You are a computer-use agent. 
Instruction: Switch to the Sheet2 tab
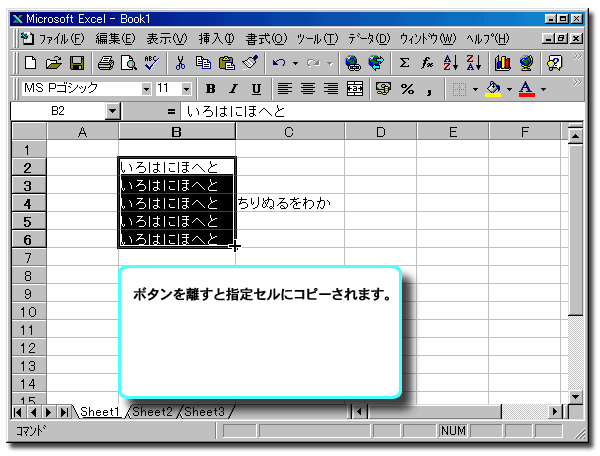152,412
